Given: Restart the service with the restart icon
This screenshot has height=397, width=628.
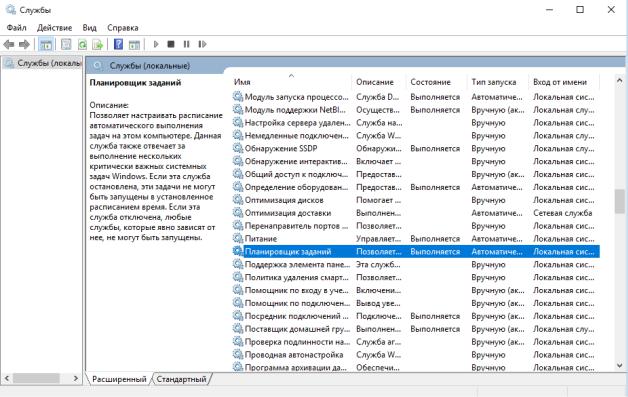Looking at the screenshot, I should (x=202, y=44).
